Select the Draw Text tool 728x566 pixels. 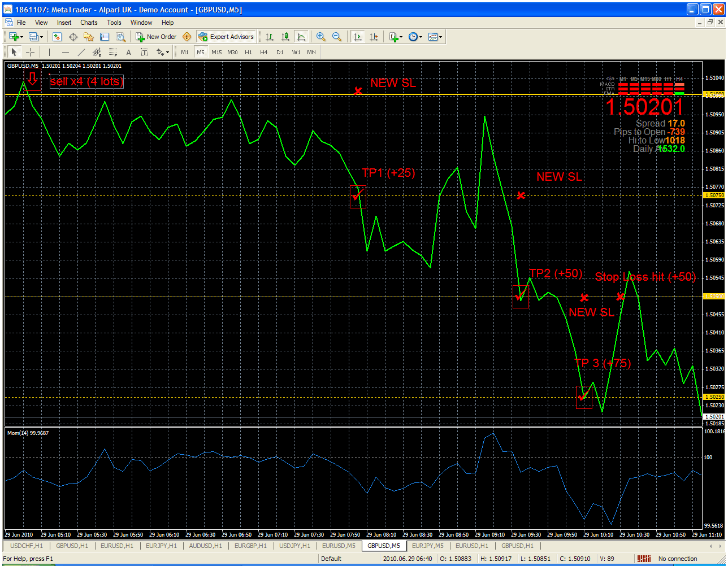point(128,52)
